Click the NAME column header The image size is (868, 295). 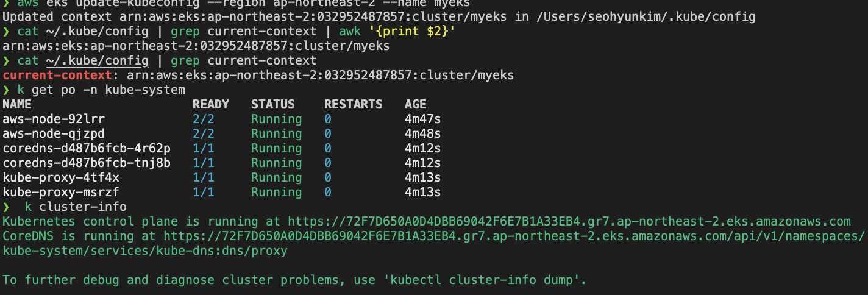tap(17, 104)
